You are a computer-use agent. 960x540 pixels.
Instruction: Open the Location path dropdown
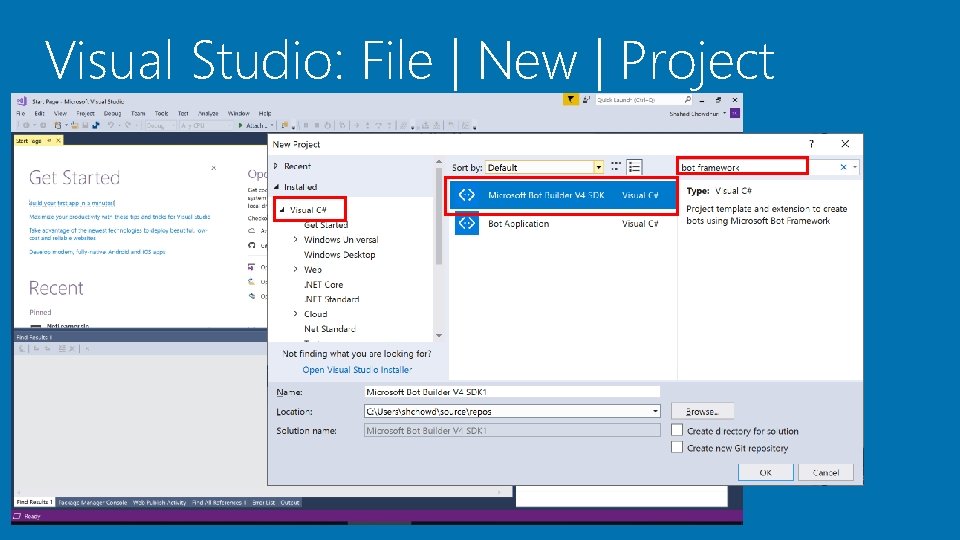[x=655, y=411]
